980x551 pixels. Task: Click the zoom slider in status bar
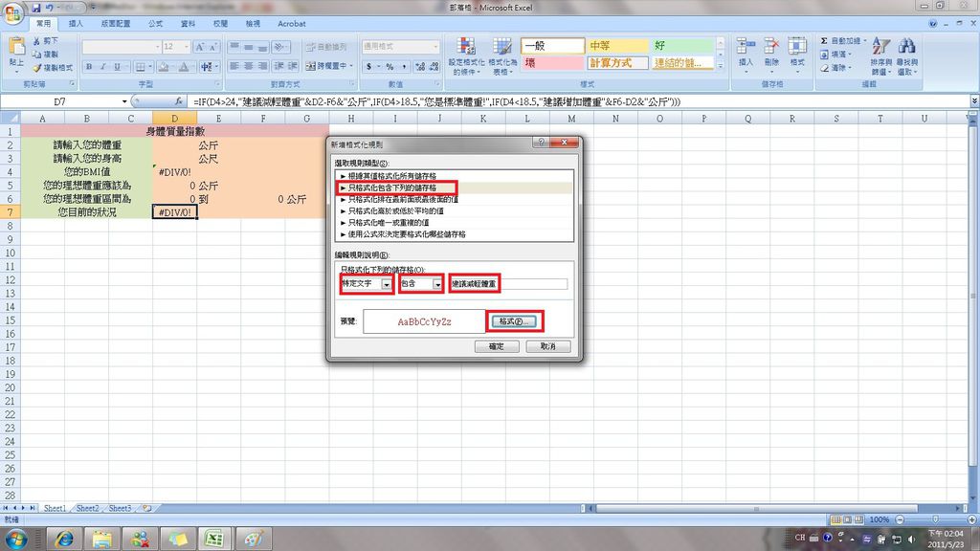935,519
